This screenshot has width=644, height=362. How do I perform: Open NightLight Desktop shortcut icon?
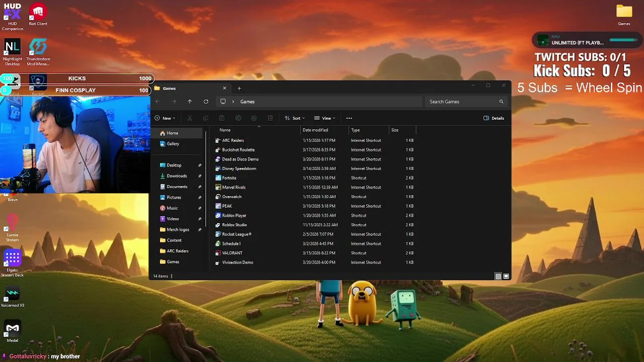pyautogui.click(x=13, y=52)
